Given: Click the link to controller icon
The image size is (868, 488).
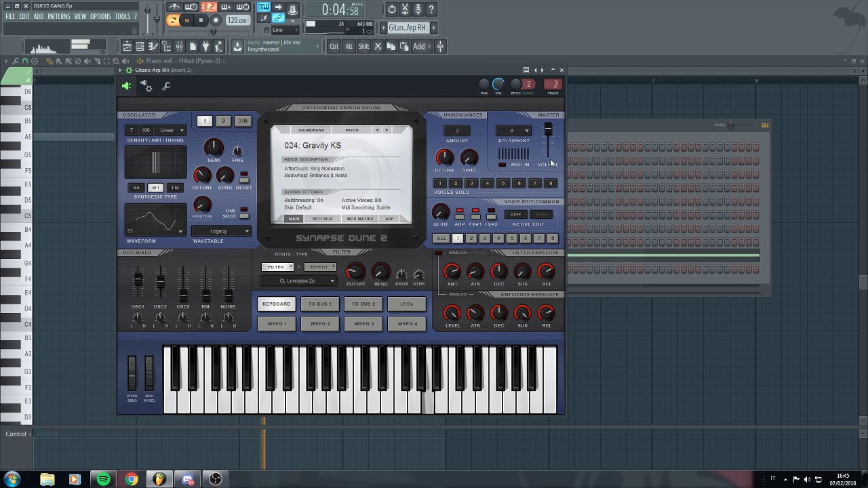Looking at the screenshot, I should [278, 18].
